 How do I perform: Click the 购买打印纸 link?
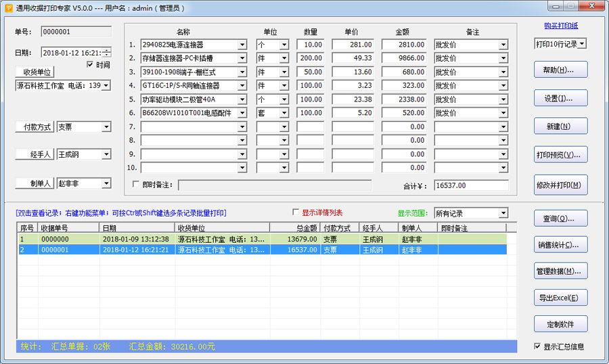click(560, 26)
